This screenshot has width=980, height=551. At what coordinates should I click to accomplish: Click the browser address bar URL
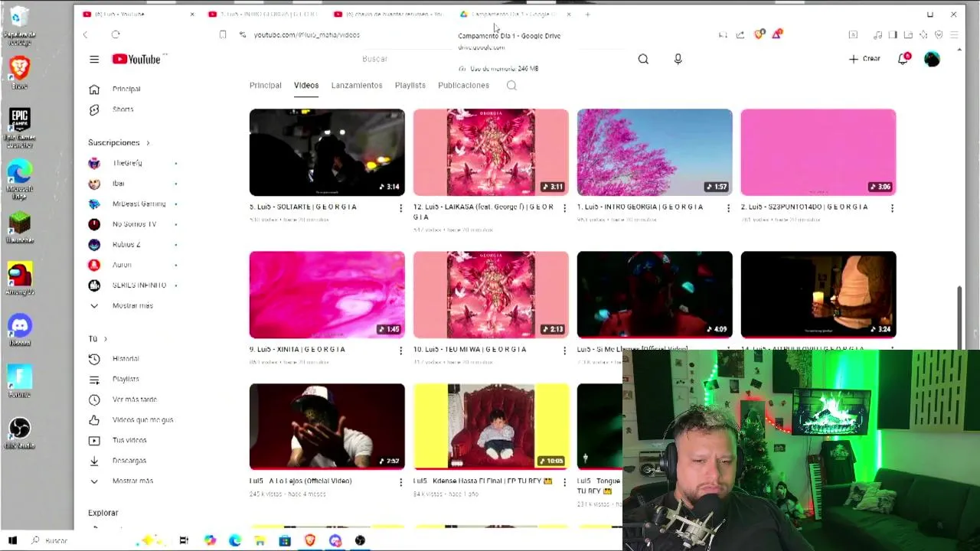pyautogui.click(x=306, y=34)
